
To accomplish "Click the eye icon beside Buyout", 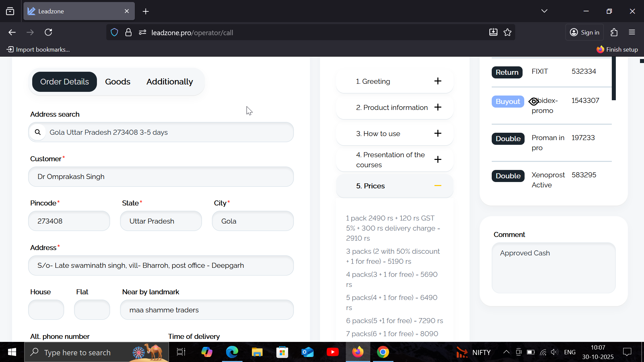I will pyautogui.click(x=533, y=101).
